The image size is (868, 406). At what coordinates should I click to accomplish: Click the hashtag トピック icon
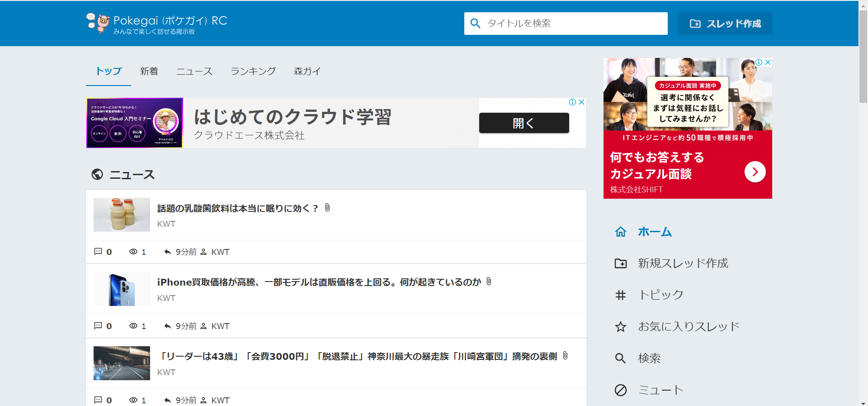coord(621,295)
